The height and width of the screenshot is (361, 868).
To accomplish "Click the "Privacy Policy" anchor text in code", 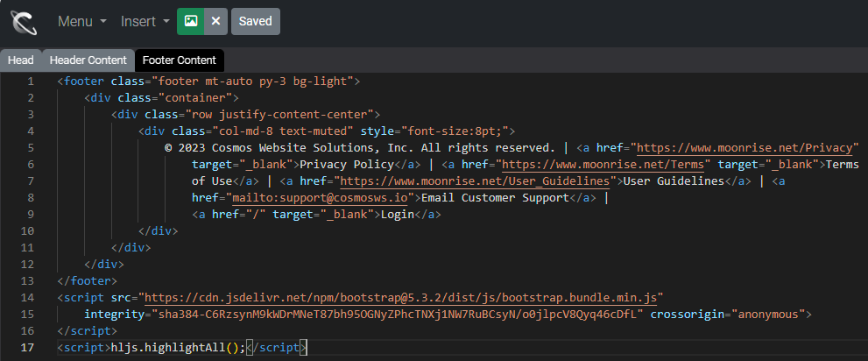I will pyautogui.click(x=347, y=165).
